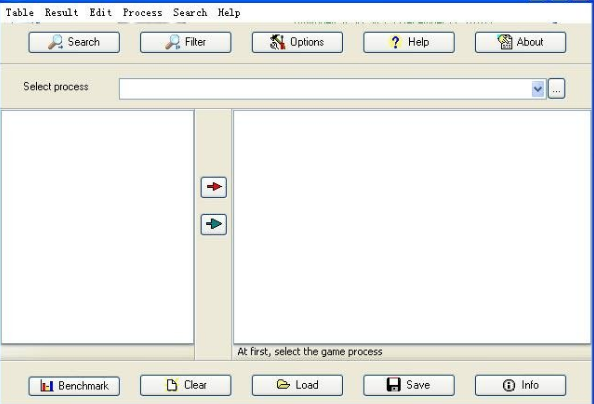Click the ellipsis browse process button
Screen dimensions: 594x404
(x=556, y=89)
